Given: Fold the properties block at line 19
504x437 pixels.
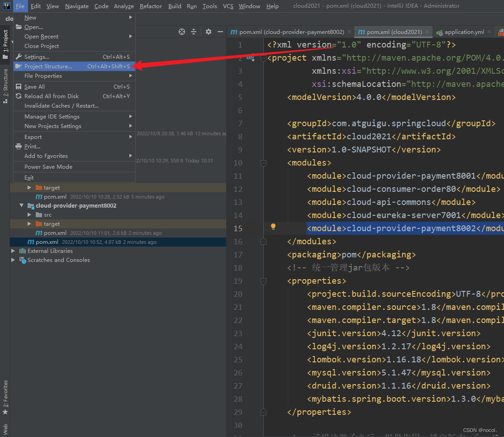Looking at the screenshot, I should [263, 281].
